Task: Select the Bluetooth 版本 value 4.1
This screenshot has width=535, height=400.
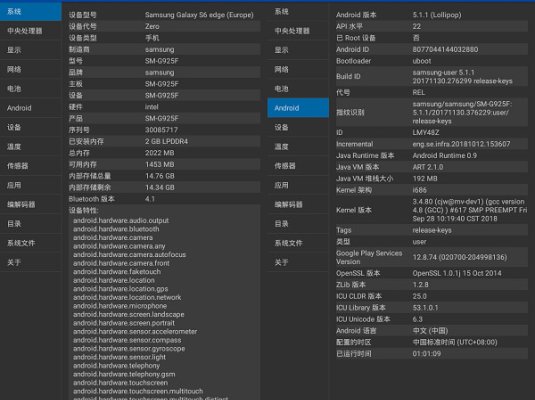Action: coord(150,199)
